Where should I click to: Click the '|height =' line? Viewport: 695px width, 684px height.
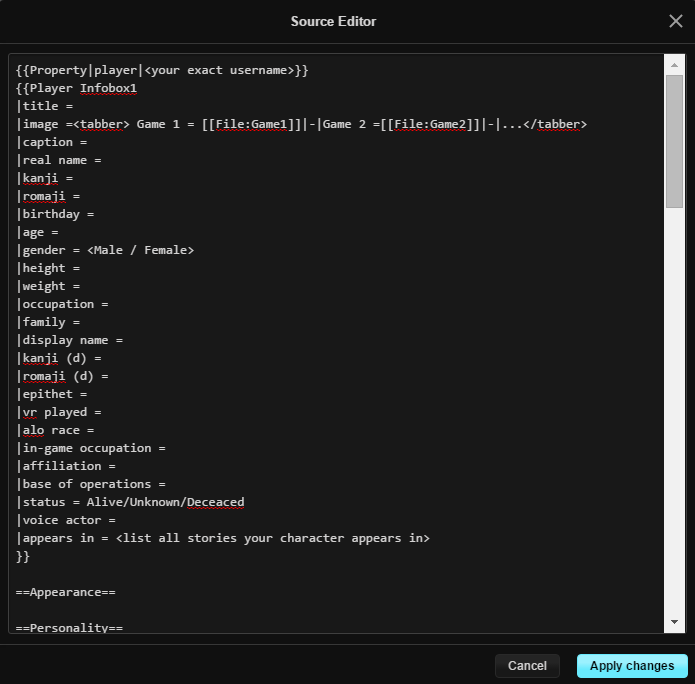point(48,268)
